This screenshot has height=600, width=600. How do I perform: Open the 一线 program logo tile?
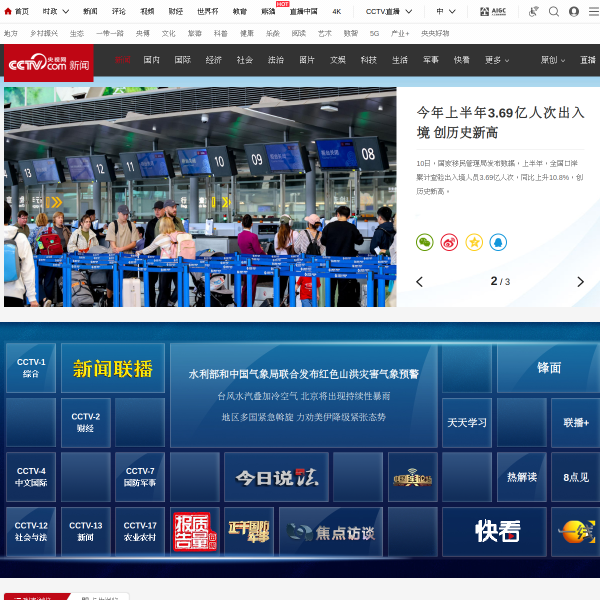click(576, 532)
